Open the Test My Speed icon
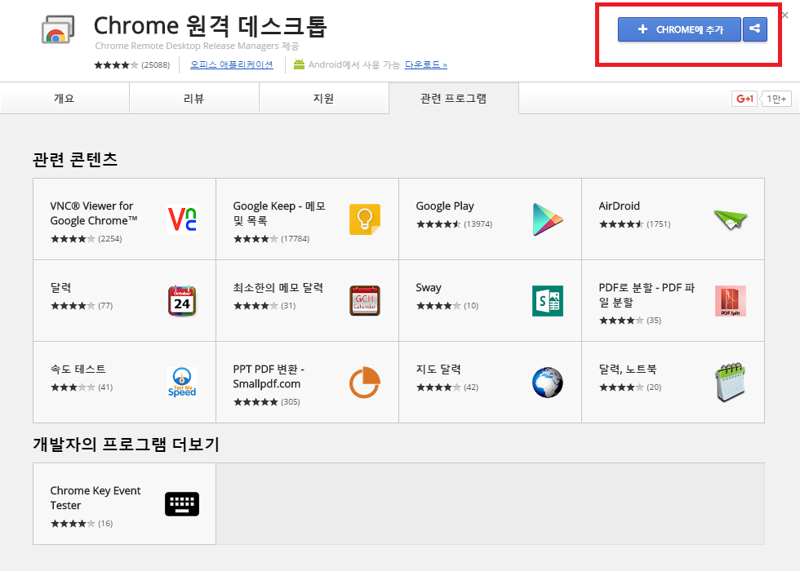 tap(182, 382)
